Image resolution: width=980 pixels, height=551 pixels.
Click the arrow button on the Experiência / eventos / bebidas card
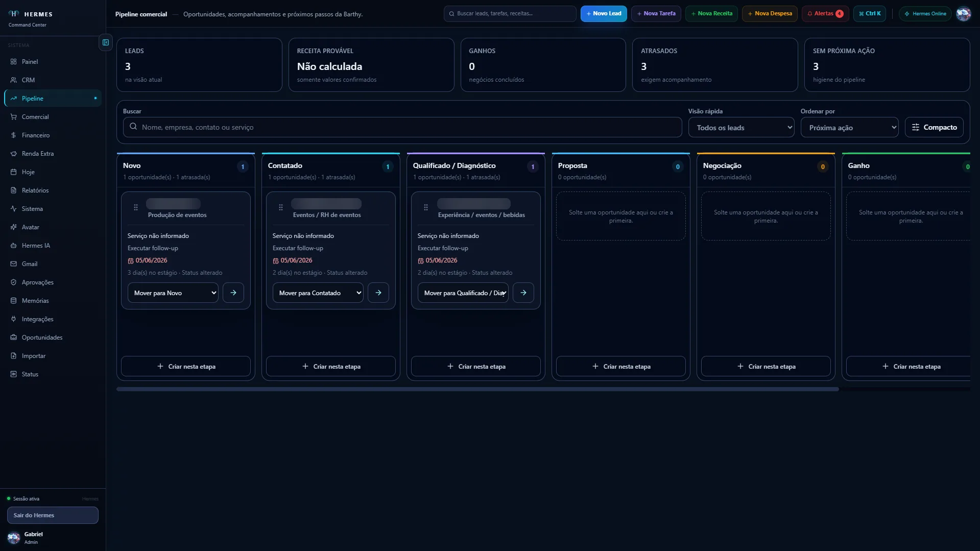pos(523,293)
